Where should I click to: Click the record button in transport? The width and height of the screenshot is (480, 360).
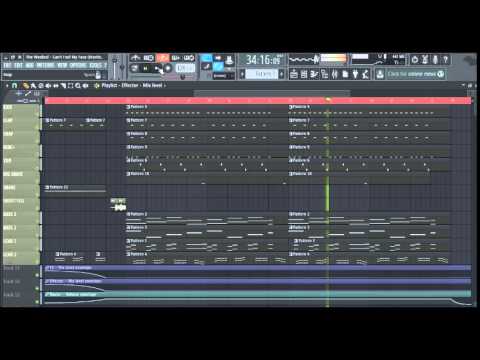[168, 68]
